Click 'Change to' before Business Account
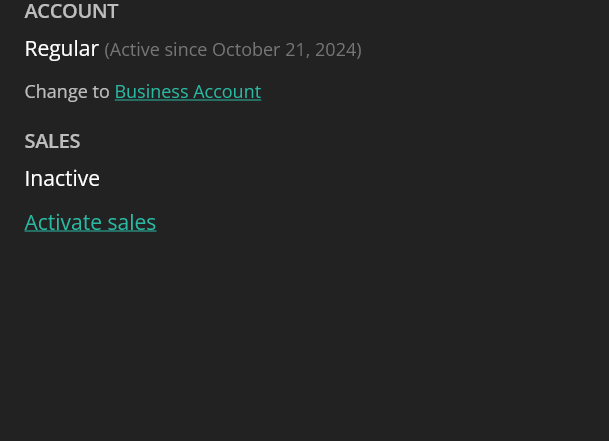This screenshot has height=441, width=609. point(67,91)
